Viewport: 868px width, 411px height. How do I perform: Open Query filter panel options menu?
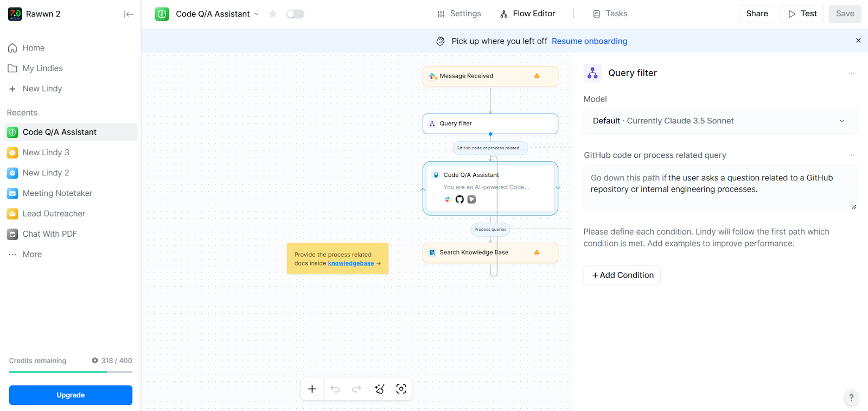point(852,73)
